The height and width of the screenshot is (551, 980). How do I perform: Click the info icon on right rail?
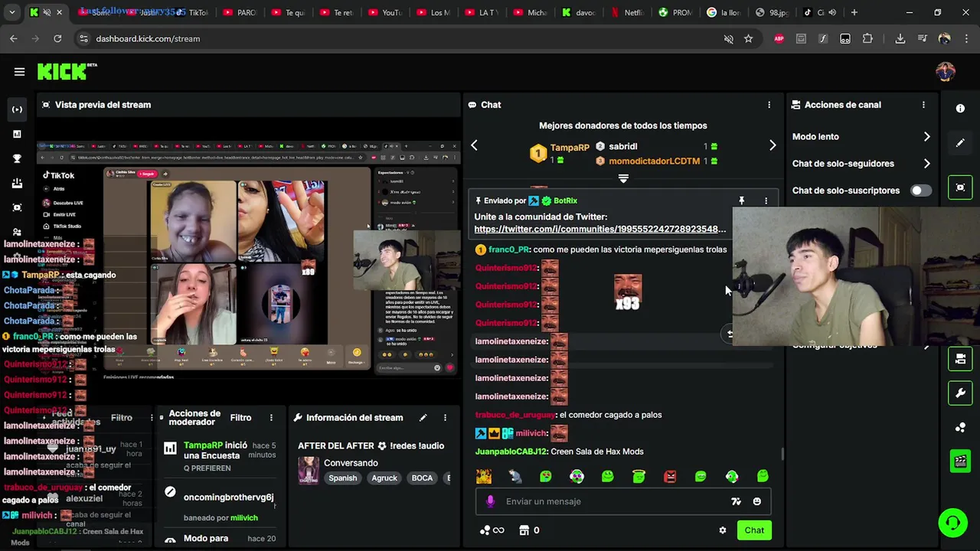960,109
